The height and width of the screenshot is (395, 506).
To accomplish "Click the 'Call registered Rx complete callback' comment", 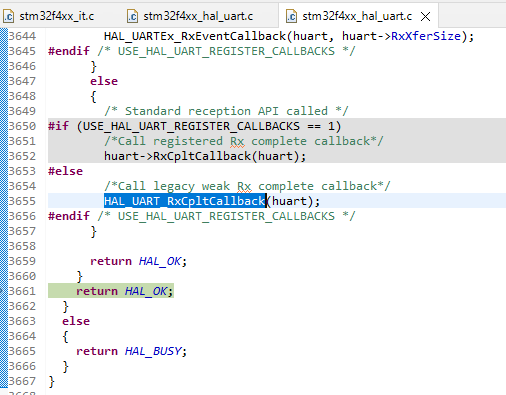I will (244, 141).
